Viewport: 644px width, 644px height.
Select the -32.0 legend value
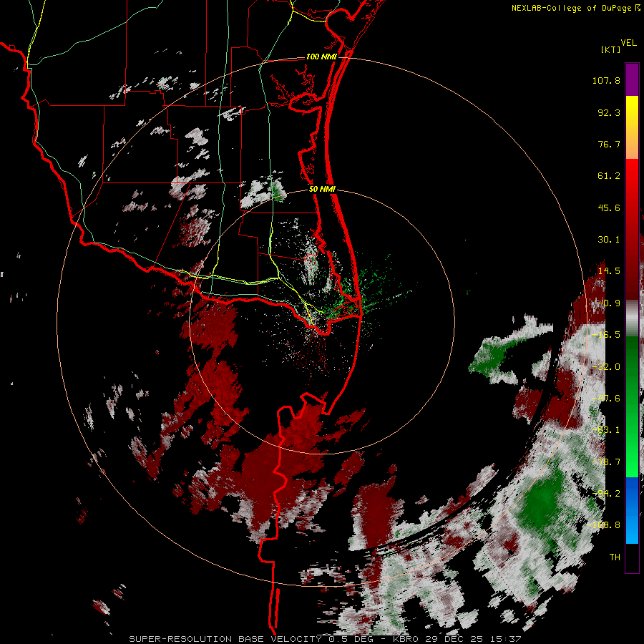[x=606, y=367]
